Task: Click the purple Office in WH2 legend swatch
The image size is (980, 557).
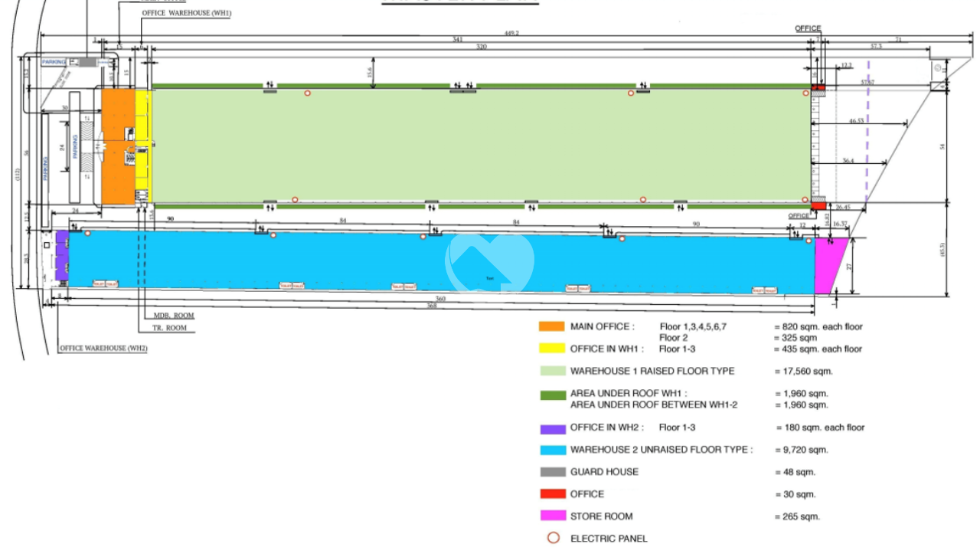Action: click(551, 428)
